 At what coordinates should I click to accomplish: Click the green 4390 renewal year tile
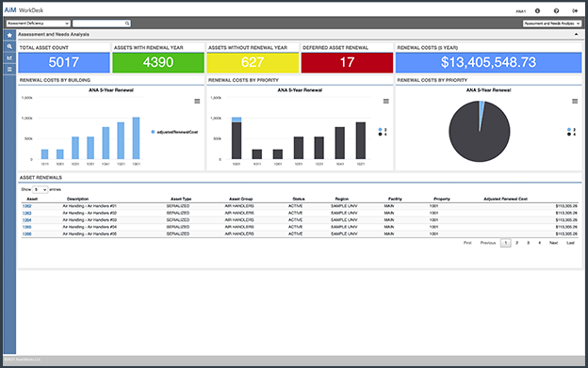click(x=158, y=62)
